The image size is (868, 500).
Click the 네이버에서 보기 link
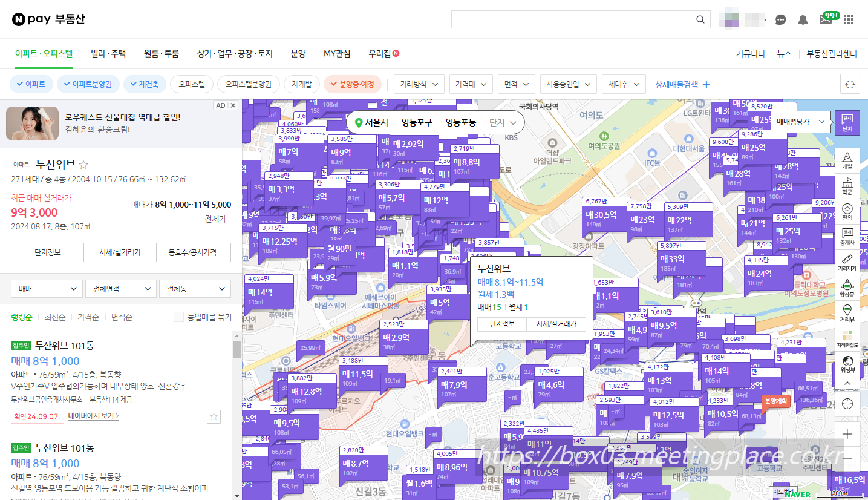(x=94, y=416)
